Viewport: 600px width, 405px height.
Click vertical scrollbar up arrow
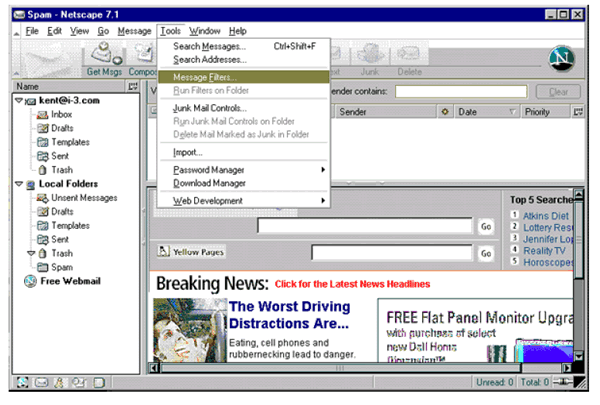579,194
